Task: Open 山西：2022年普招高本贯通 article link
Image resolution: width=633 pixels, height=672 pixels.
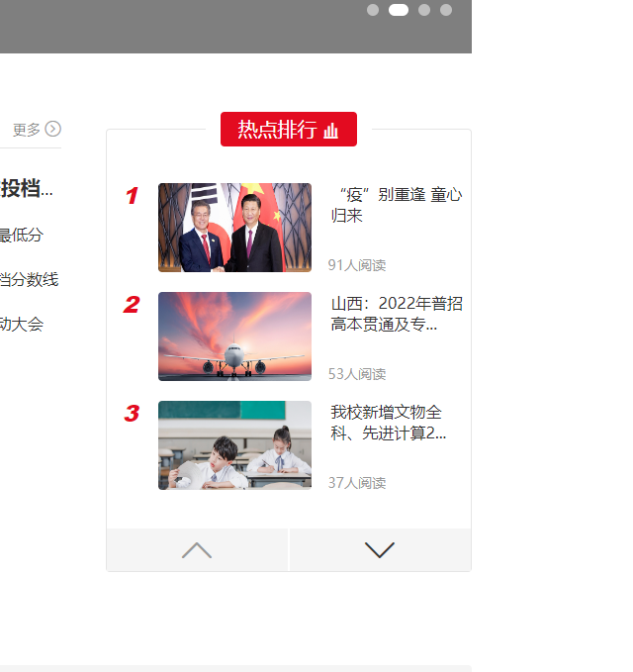Action: [397, 314]
